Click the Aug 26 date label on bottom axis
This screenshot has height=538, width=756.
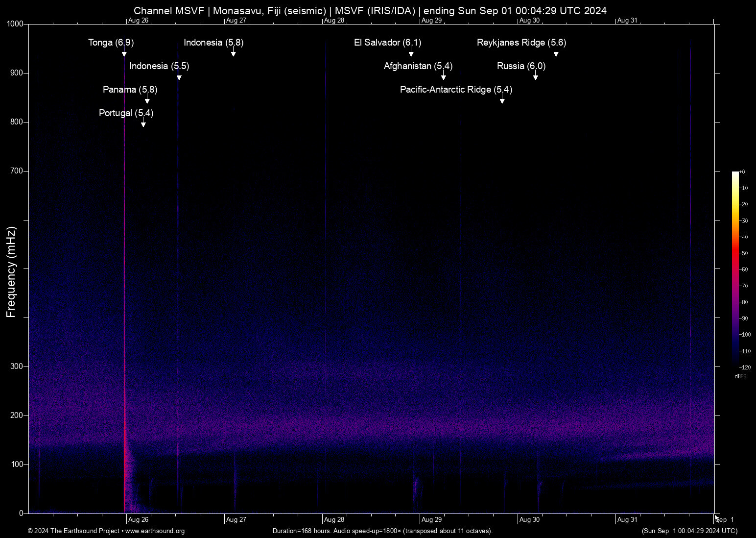point(138,519)
